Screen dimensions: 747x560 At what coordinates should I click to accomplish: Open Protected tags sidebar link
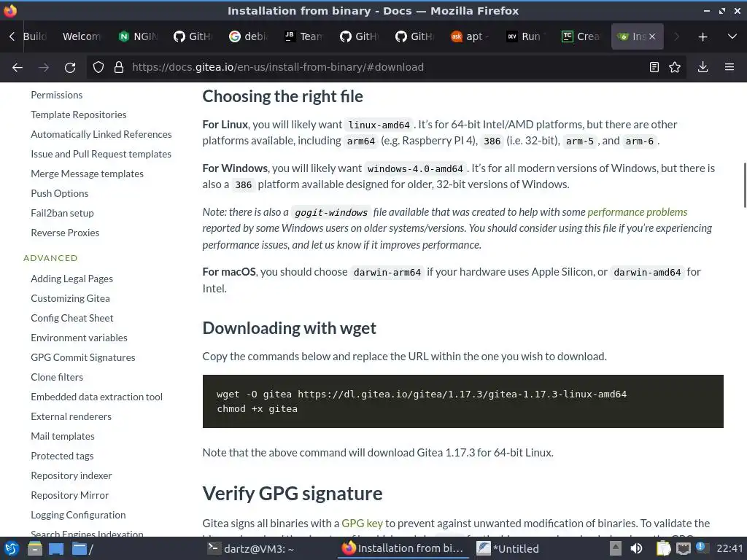click(62, 456)
